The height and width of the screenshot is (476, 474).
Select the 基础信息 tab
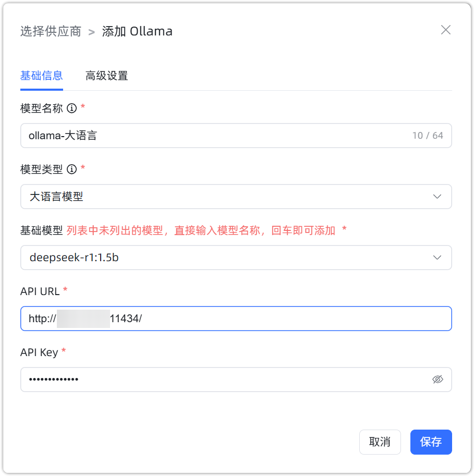pyautogui.click(x=41, y=76)
